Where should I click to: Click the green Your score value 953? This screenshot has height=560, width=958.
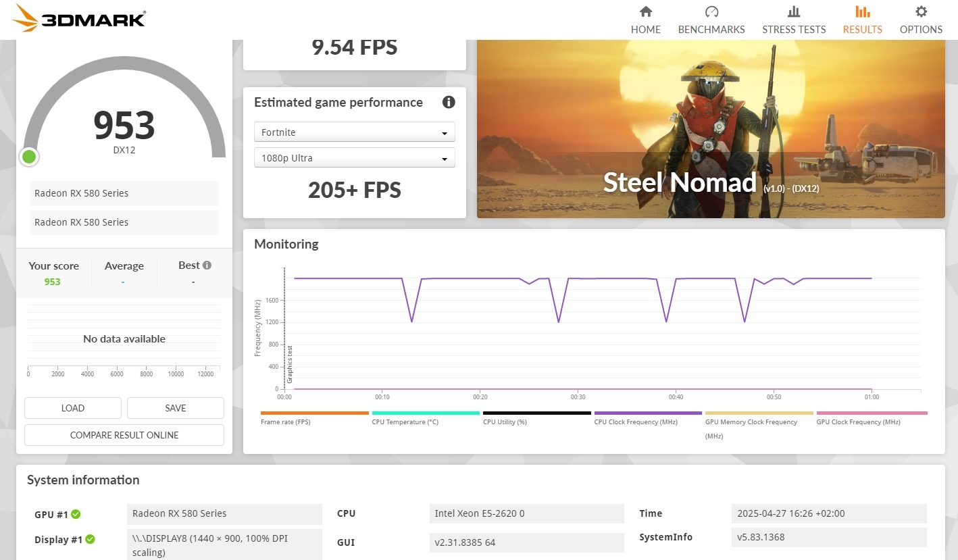(53, 282)
